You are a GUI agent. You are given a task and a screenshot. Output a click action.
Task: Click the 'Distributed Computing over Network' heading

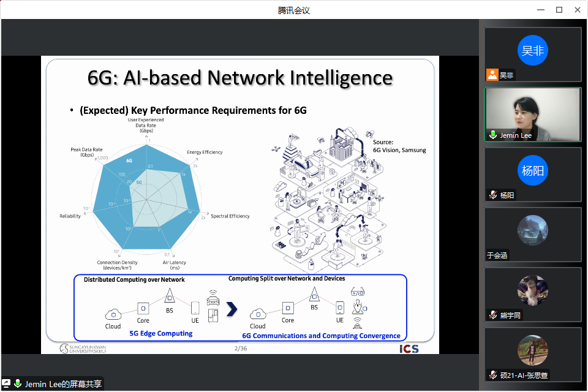134,279
